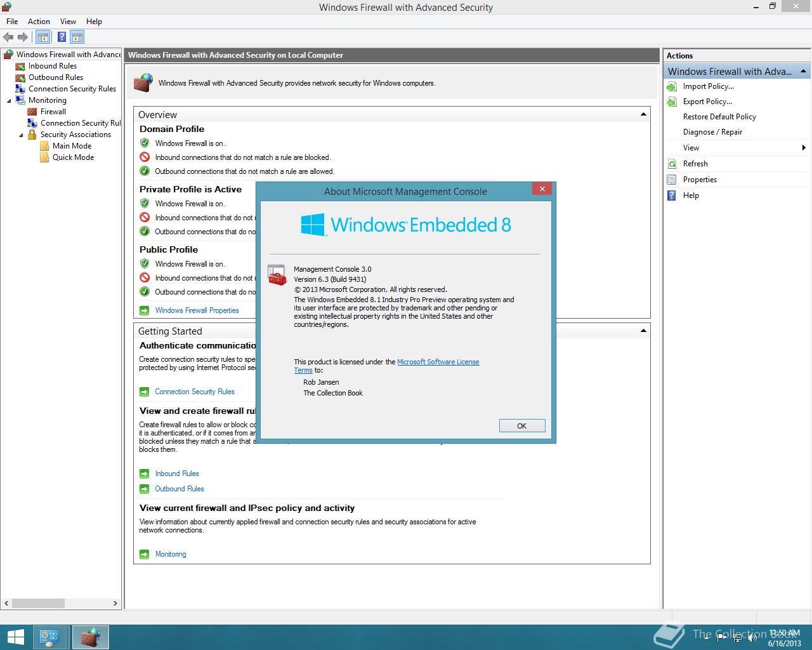
Task: Toggle the Show/Hide Action Pane toolbar icon
Action: (77, 37)
